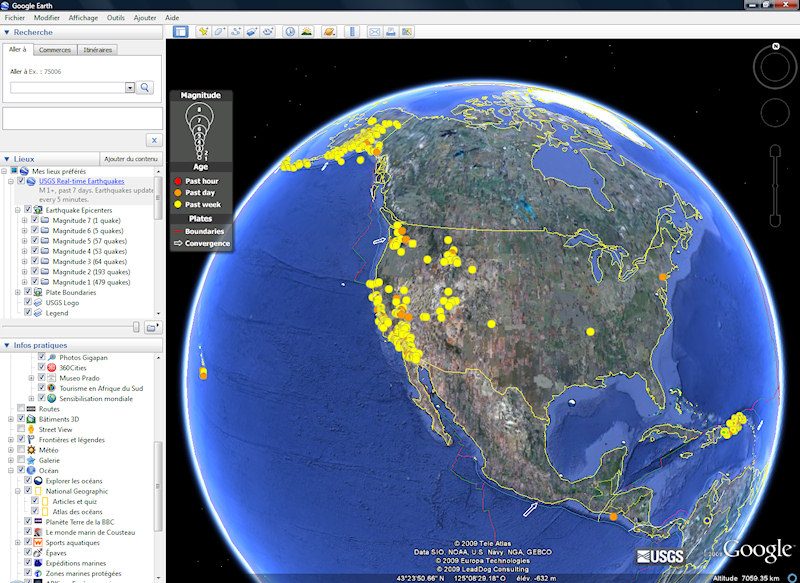
Task: Enable the Routes layer checkbox
Action: click(21, 409)
